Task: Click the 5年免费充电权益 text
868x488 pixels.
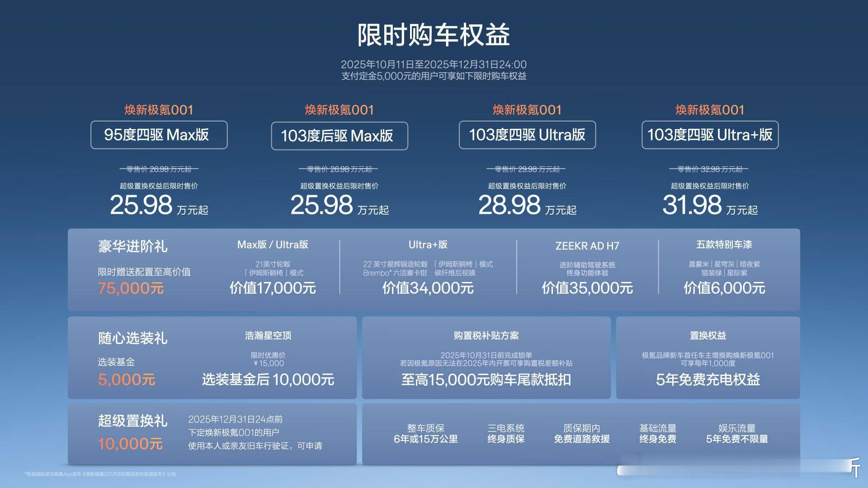Action: coord(708,380)
